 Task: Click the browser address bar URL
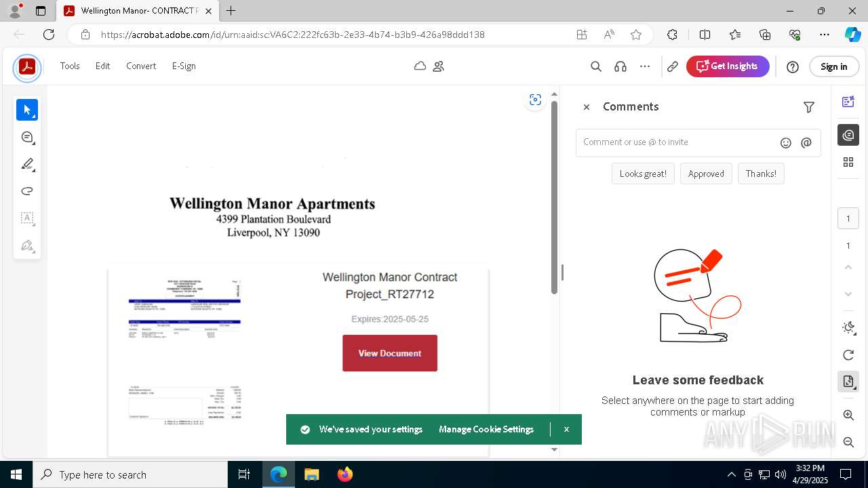click(293, 35)
